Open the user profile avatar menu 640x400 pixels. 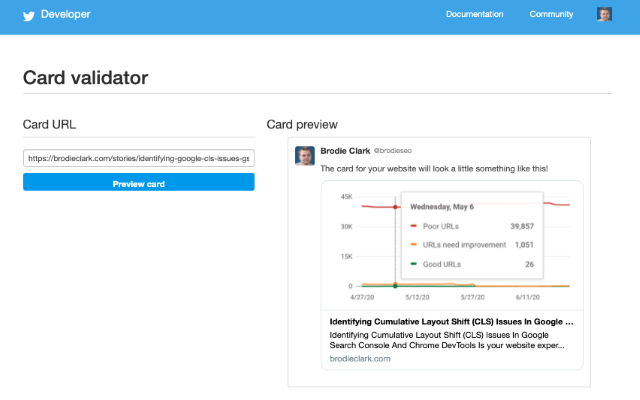point(604,15)
